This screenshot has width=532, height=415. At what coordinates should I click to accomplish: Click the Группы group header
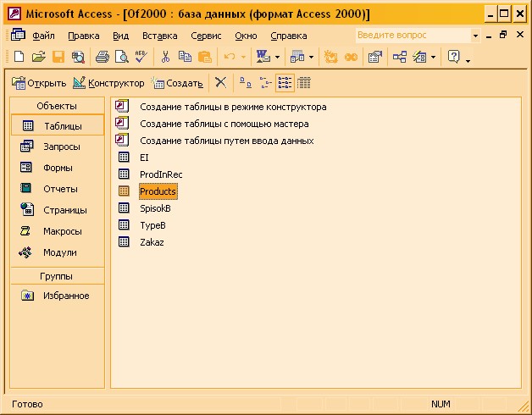tap(57, 276)
